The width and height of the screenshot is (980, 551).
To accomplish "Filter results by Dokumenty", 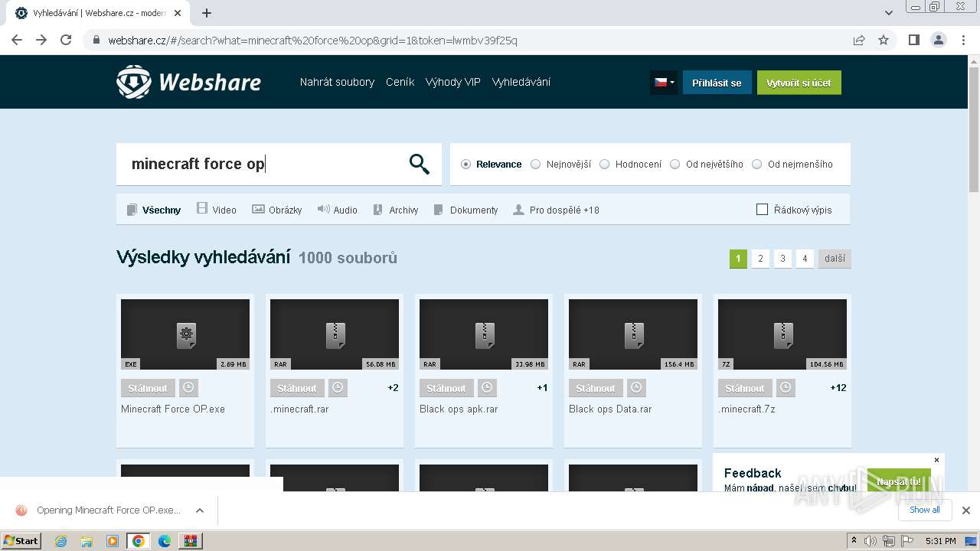I will coord(466,210).
